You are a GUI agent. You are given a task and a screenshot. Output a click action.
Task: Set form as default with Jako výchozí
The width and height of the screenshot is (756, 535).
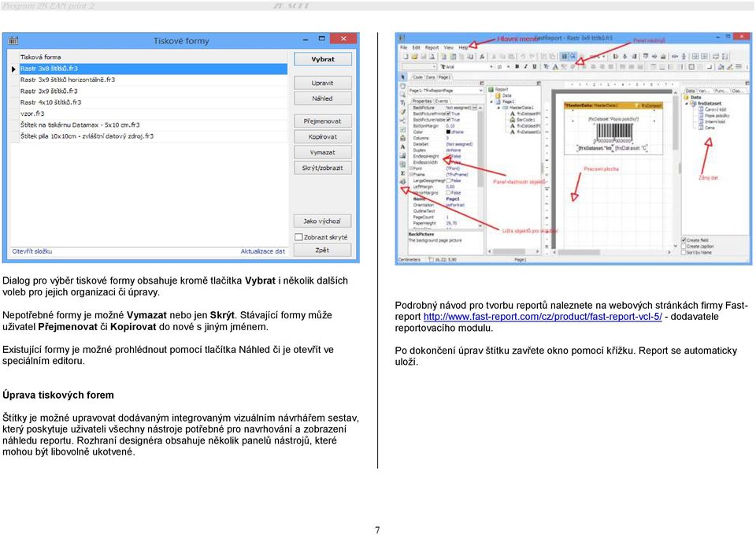[x=323, y=221]
